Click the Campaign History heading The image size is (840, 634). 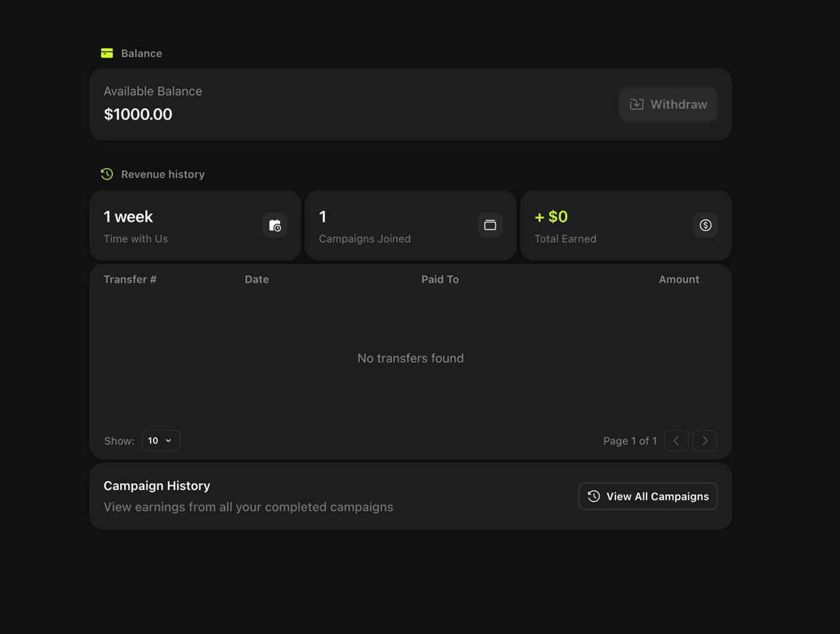tap(157, 486)
